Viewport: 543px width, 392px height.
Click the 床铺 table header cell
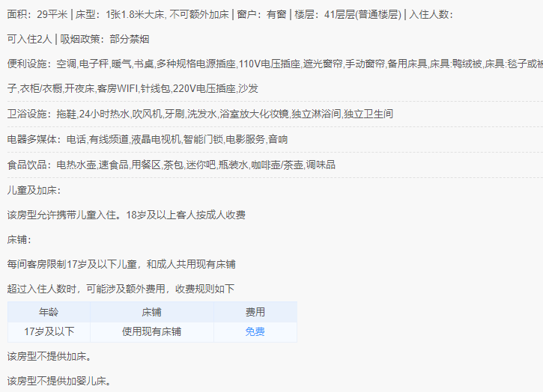[152, 312]
